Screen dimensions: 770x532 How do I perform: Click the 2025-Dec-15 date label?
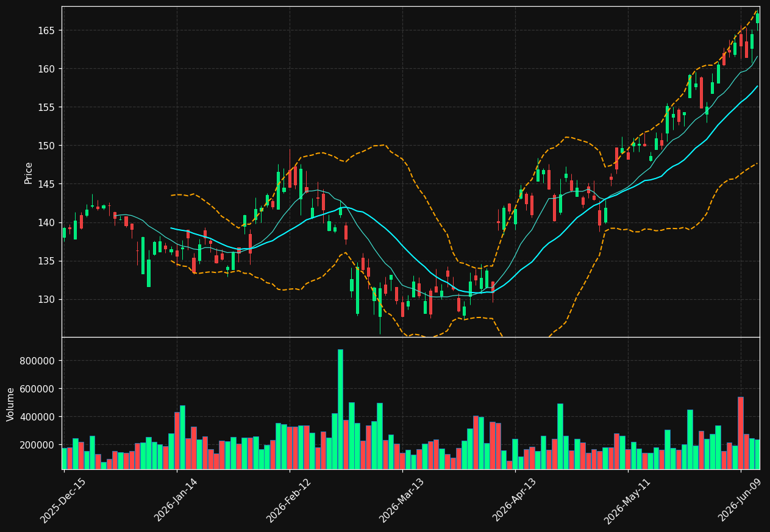[63, 500]
